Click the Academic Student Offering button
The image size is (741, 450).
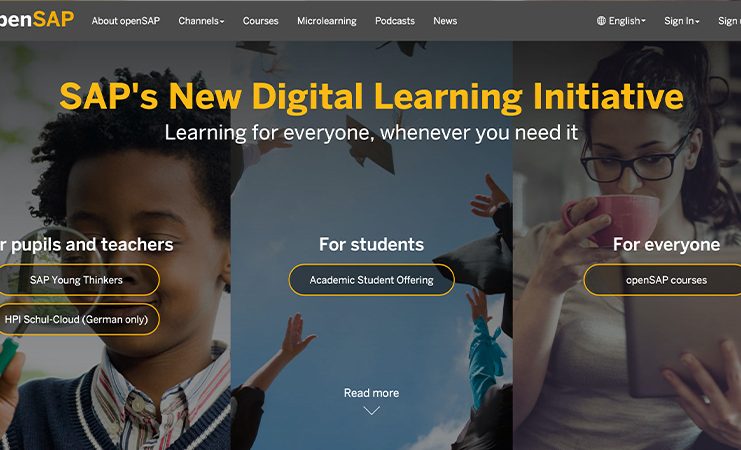[x=371, y=280]
